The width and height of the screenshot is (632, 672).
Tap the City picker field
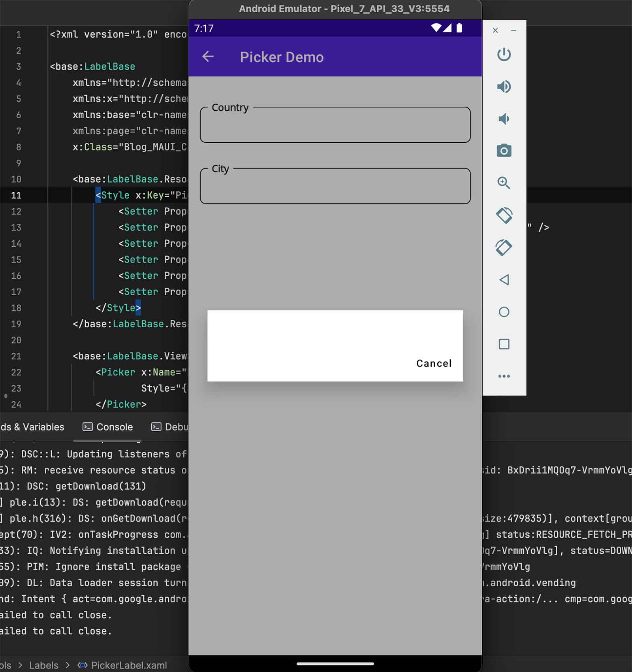tap(335, 186)
